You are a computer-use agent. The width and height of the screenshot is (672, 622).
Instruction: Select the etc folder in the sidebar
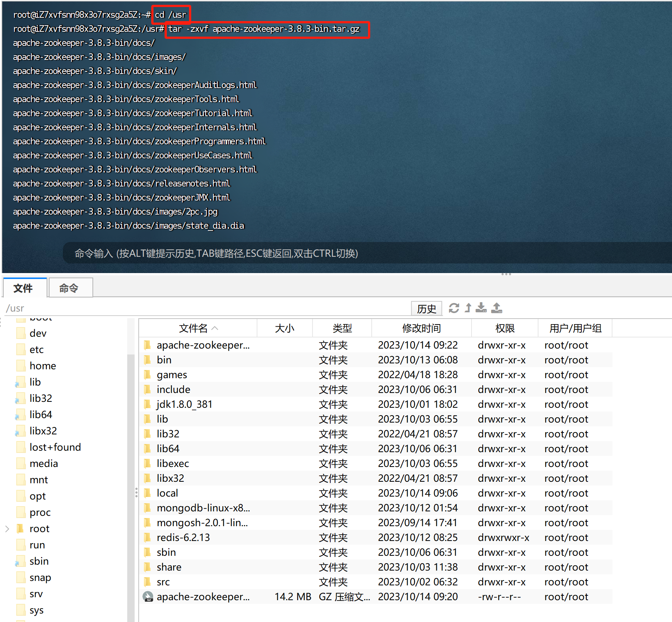click(36, 349)
